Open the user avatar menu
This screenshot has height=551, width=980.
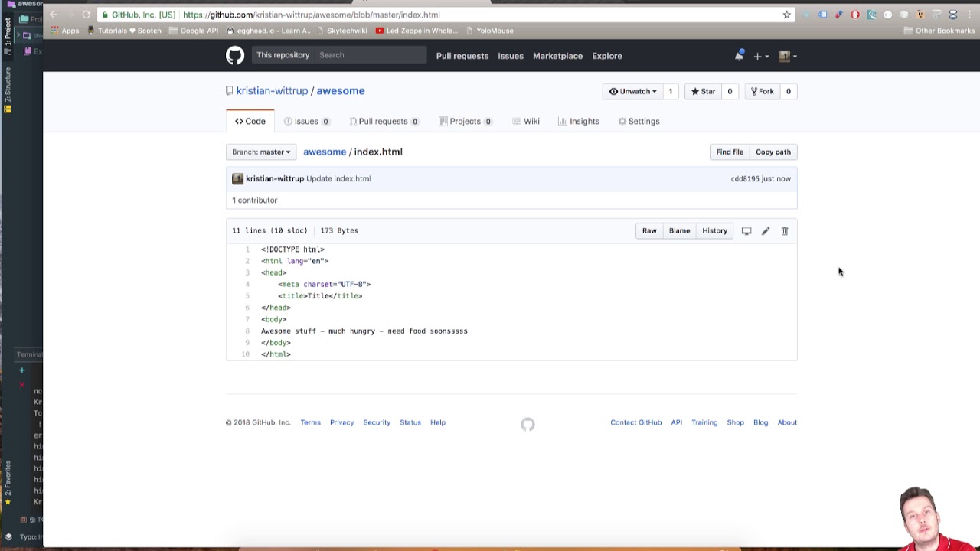(x=788, y=56)
